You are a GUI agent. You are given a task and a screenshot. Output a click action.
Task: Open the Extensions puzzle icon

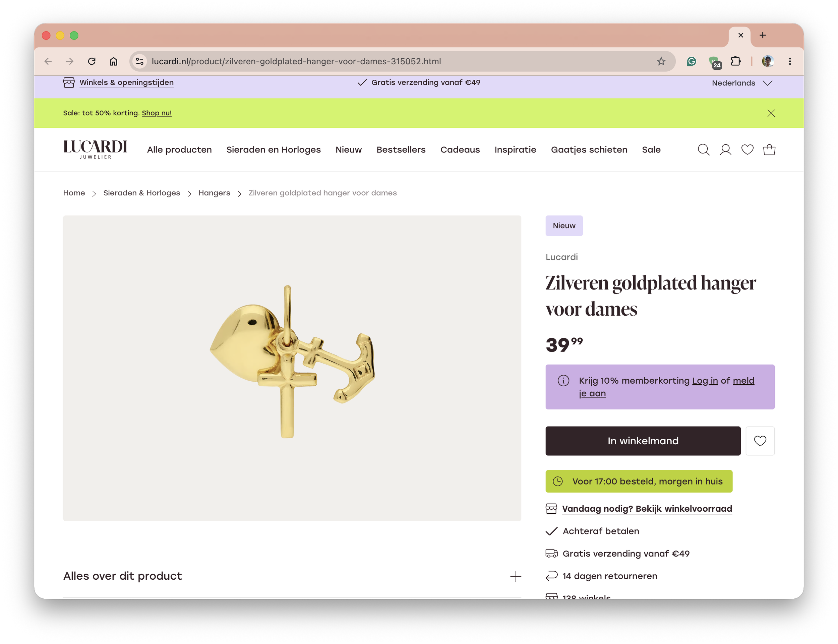(735, 61)
